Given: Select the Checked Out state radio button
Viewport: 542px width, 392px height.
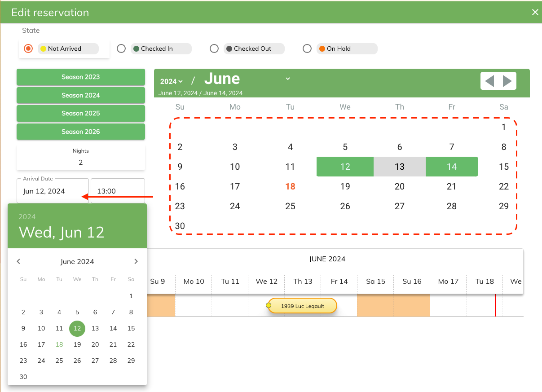Looking at the screenshot, I should (214, 48).
